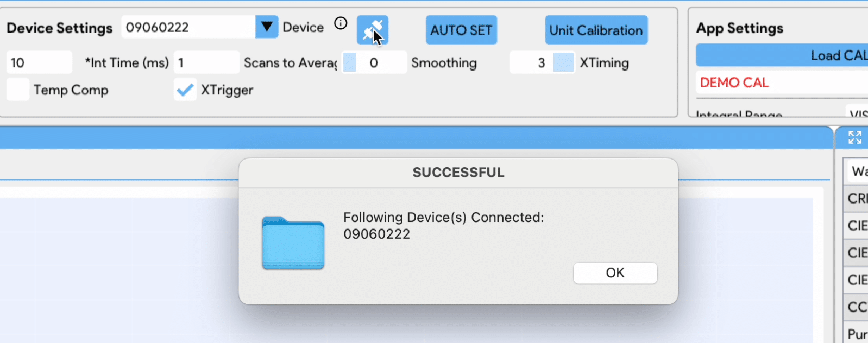Click the light blue box beside XTiming
Viewport: 868px width, 343px height.
pos(563,62)
